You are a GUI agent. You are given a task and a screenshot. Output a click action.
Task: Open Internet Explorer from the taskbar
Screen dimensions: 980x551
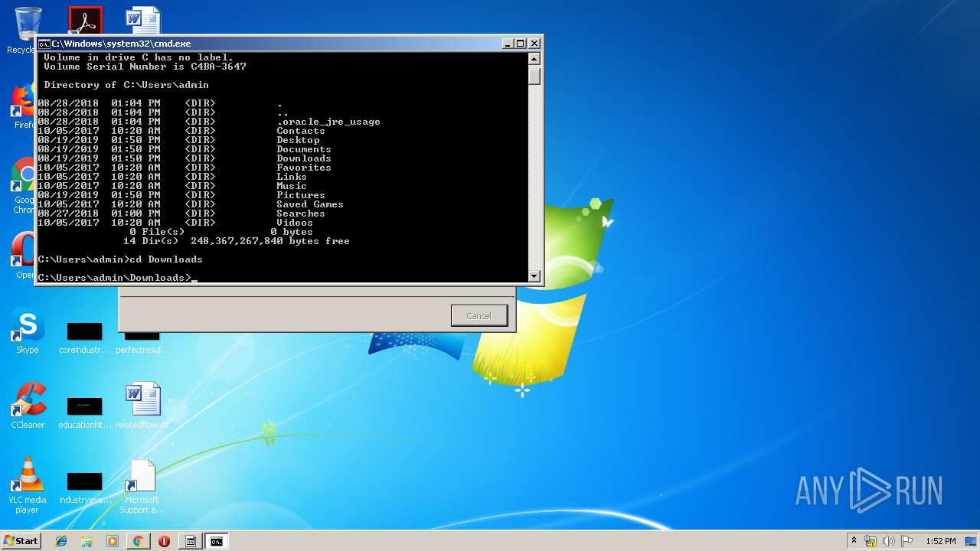[x=61, y=541]
